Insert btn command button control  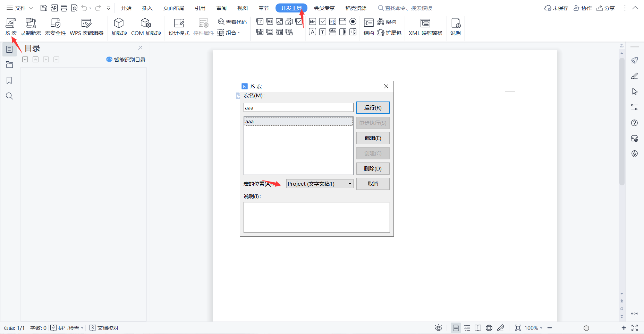coord(313,21)
